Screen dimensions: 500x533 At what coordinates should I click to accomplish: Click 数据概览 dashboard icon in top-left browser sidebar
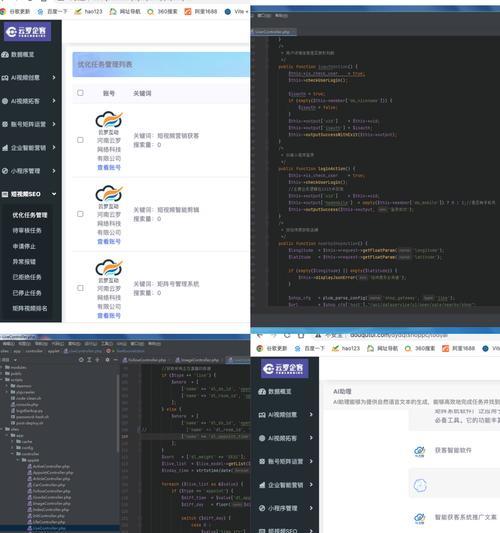coord(5,54)
